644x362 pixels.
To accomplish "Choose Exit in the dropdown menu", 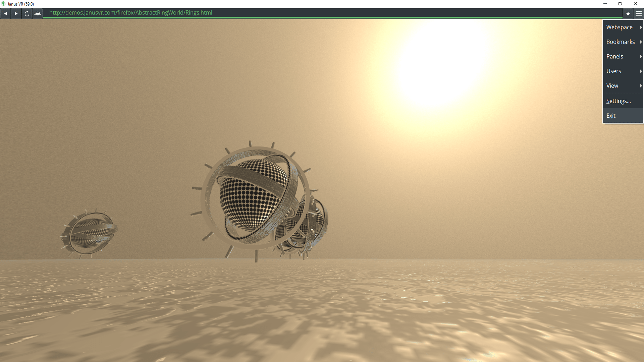I will tap(611, 116).
